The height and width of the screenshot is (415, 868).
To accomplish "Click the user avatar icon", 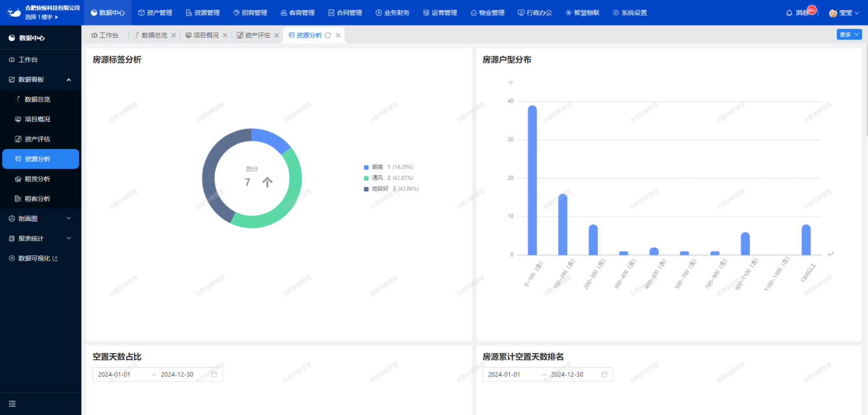I will click(833, 13).
